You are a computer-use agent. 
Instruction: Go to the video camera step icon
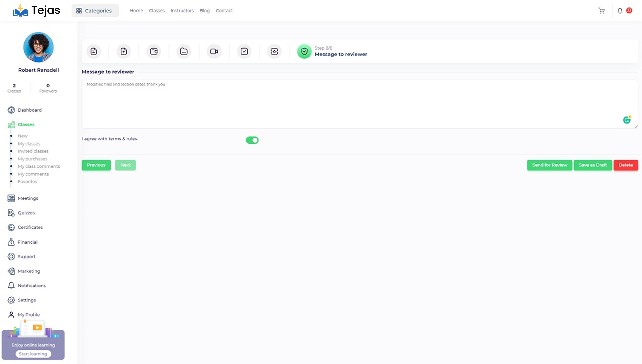[x=214, y=51]
